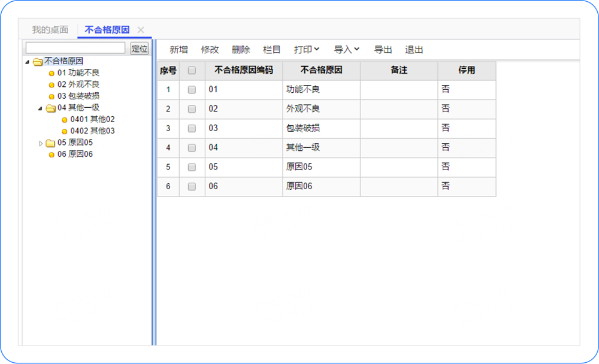
Task: Click the 06 原因06 bullet icon
Action: point(52,154)
